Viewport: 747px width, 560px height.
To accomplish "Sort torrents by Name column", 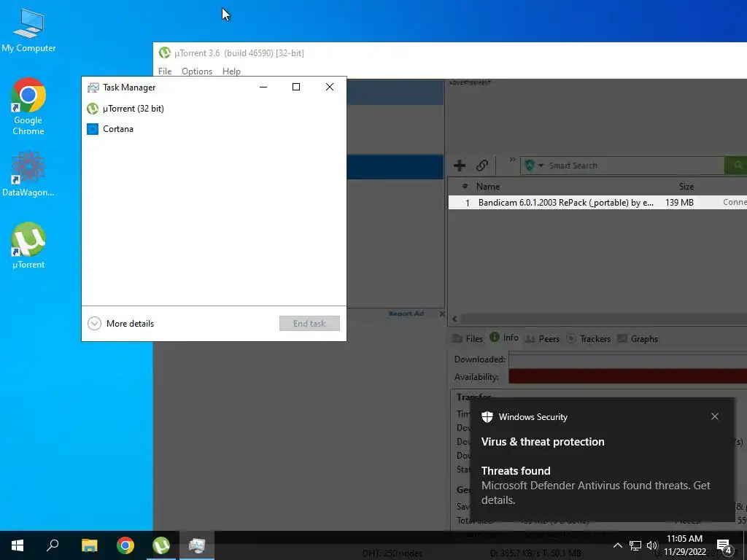I will click(x=488, y=187).
